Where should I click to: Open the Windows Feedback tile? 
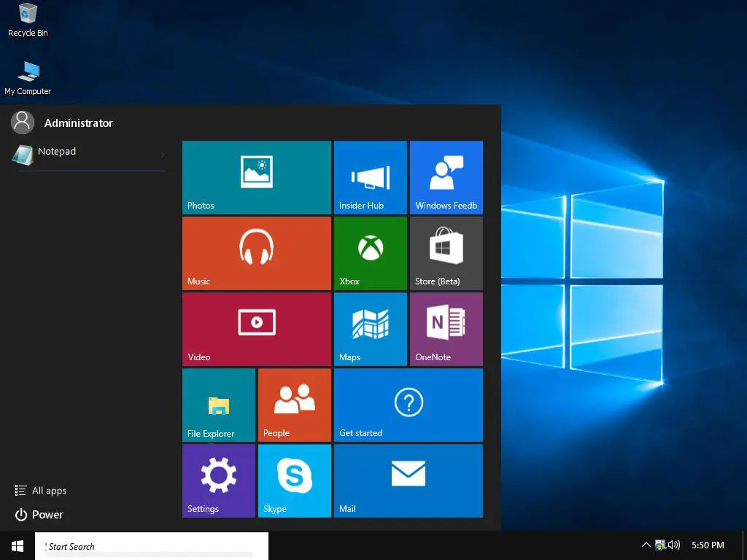[446, 177]
